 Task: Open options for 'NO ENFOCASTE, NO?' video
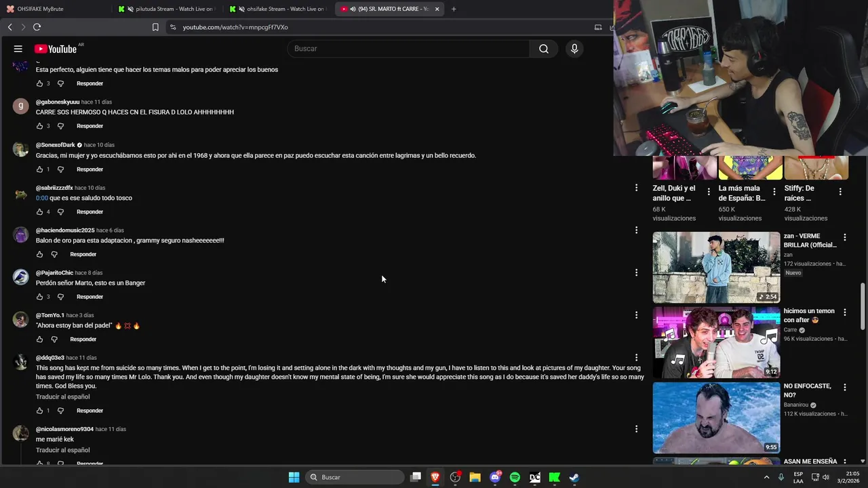click(x=845, y=388)
